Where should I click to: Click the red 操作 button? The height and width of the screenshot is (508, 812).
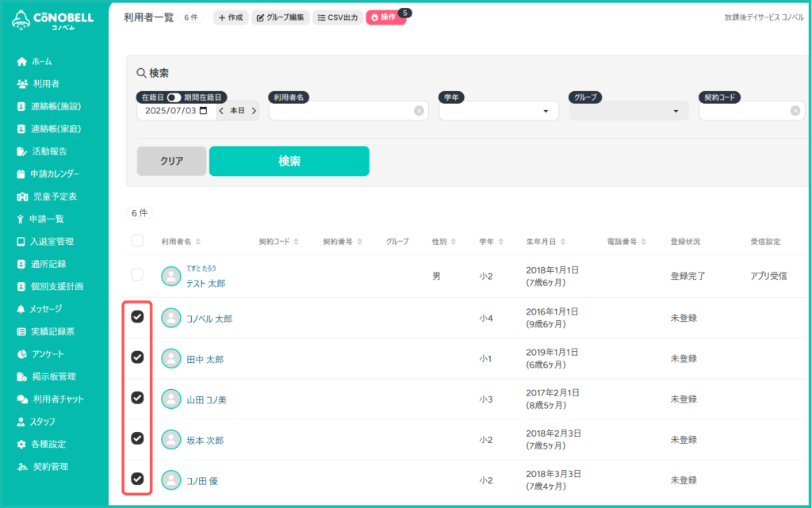coord(385,17)
